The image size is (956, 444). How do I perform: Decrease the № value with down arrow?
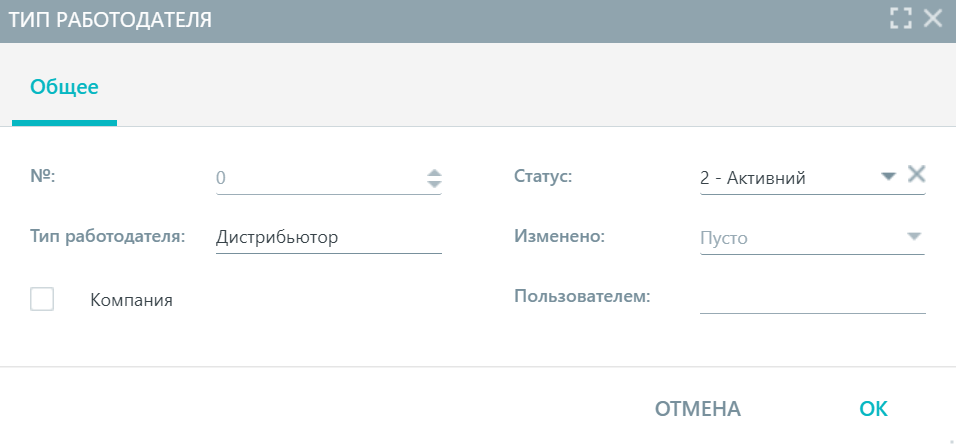434,184
